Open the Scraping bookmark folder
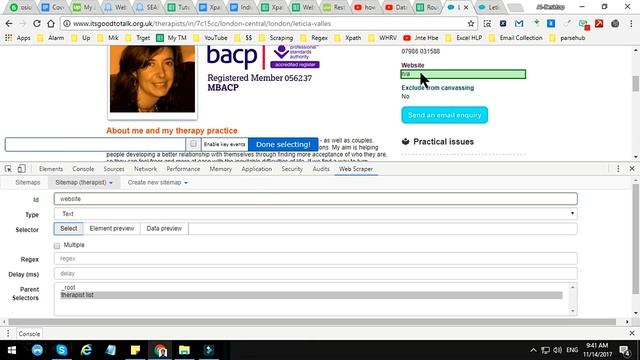Image resolution: width=640 pixels, height=360 pixels. coord(276,38)
